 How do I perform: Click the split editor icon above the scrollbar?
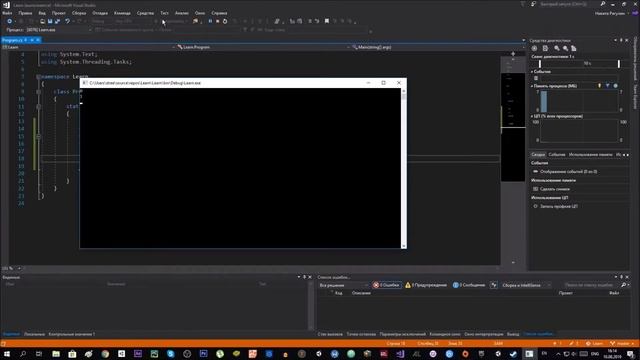click(x=513, y=53)
